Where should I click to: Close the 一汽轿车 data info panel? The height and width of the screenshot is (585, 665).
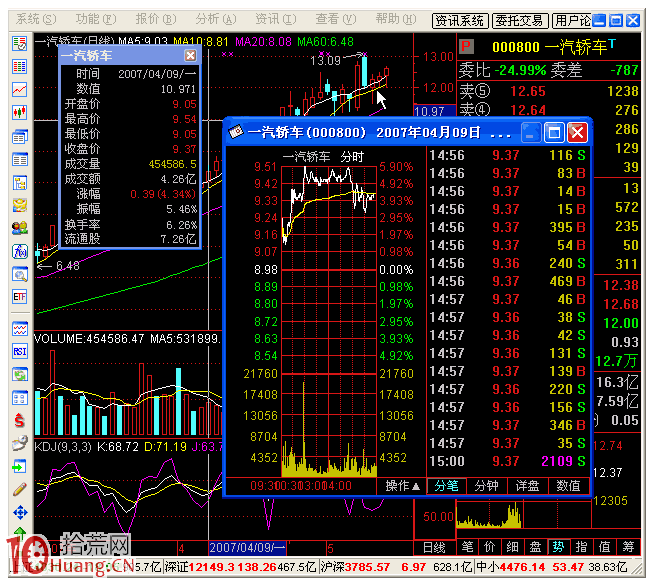191,56
